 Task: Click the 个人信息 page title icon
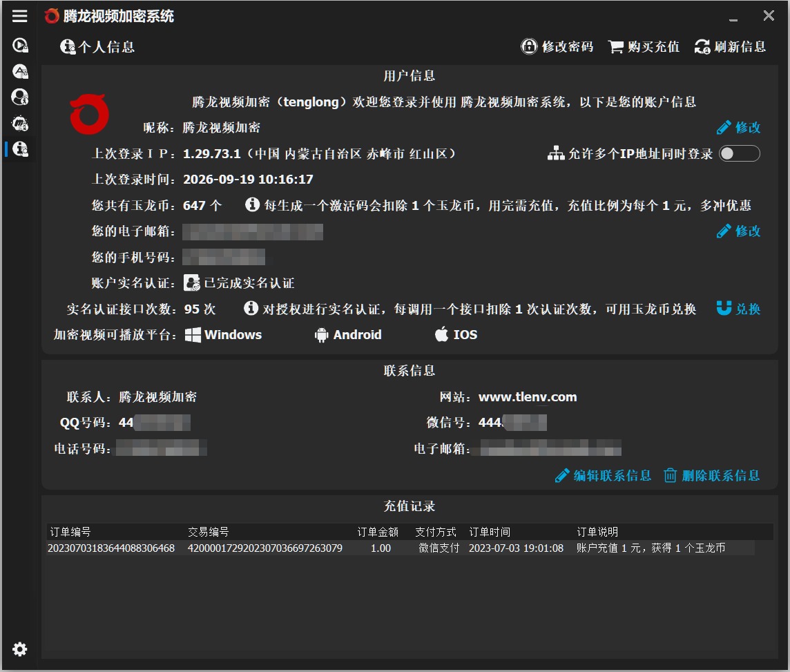(68, 47)
